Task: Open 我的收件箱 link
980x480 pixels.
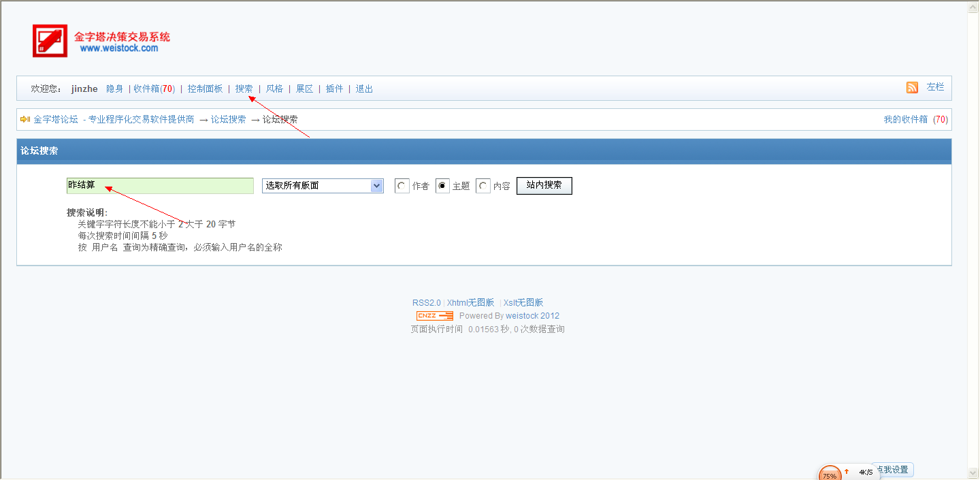Action: pos(905,119)
